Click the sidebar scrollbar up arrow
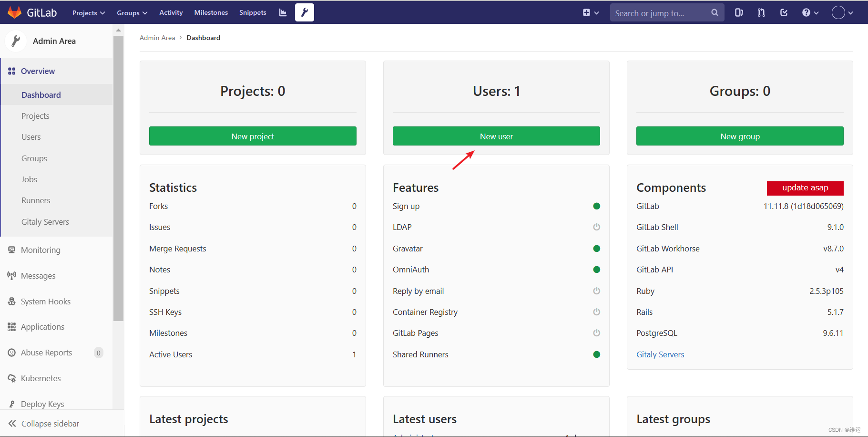 (x=118, y=30)
